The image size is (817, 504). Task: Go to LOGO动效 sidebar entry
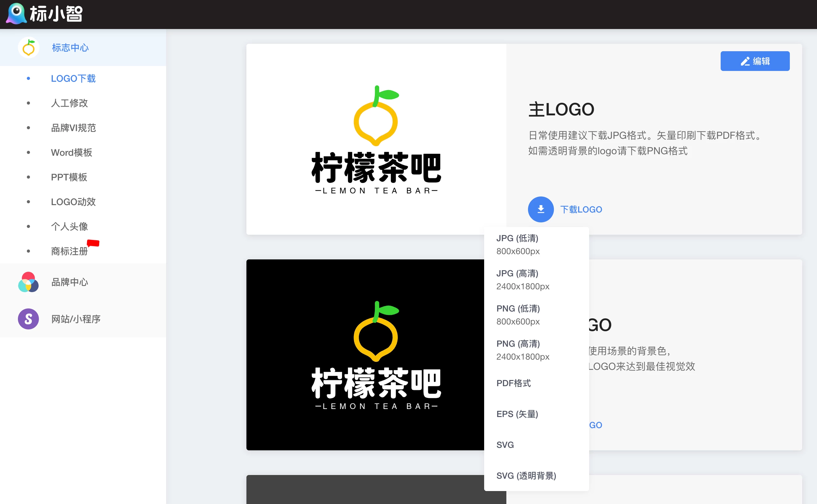pos(73,202)
